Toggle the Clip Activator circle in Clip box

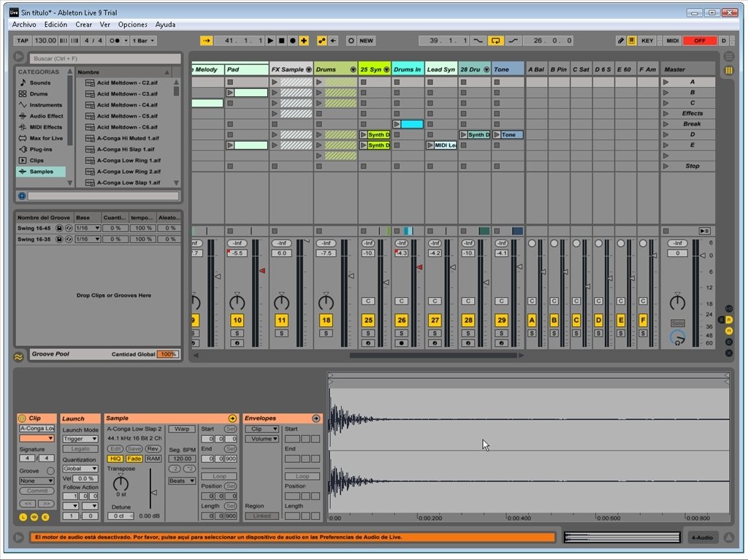coord(22,418)
